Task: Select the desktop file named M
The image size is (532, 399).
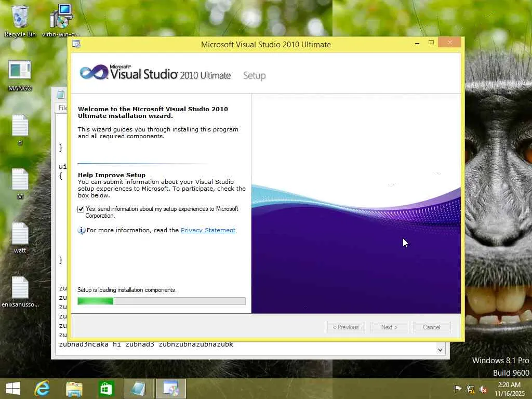Action: 20,184
